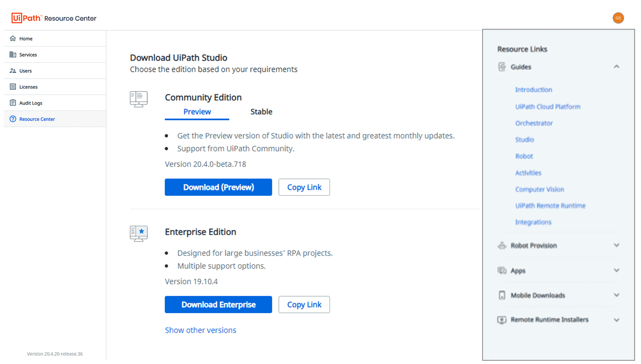Open the Orchestrator guide link
The width and height of the screenshot is (641, 364).
(x=534, y=123)
